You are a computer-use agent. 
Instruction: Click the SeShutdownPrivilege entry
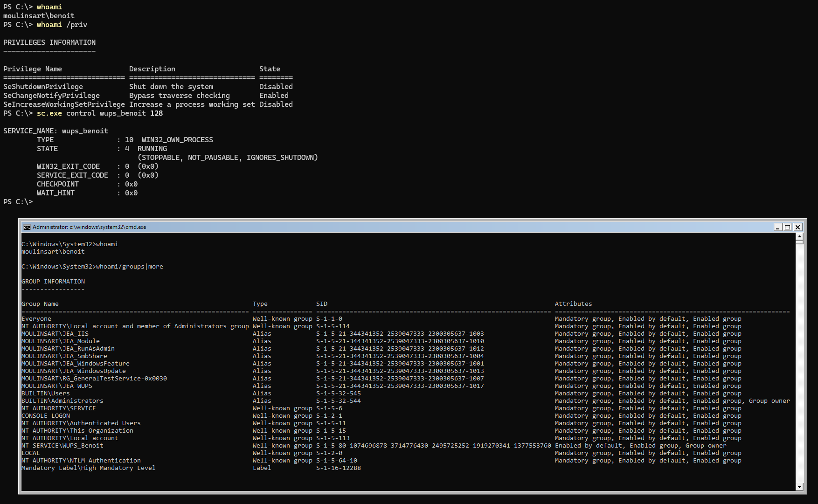point(43,87)
